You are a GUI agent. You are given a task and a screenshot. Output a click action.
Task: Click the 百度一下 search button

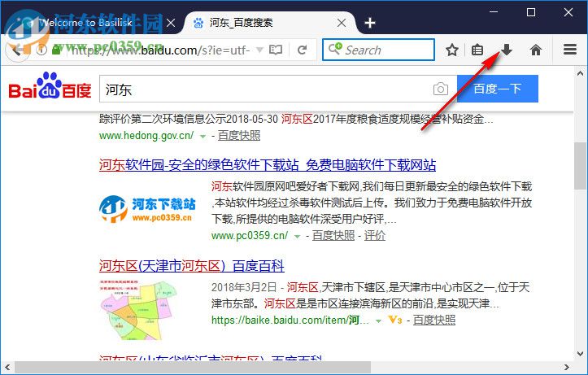(498, 89)
